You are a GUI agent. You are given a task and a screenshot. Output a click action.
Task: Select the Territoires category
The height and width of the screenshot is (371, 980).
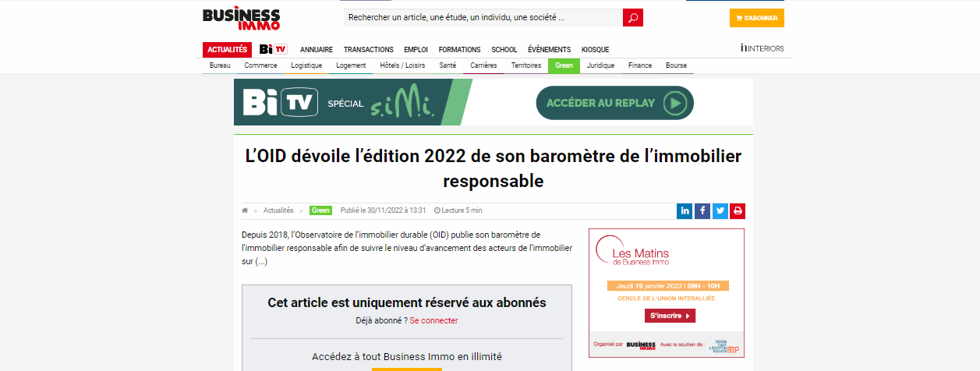[x=526, y=65]
